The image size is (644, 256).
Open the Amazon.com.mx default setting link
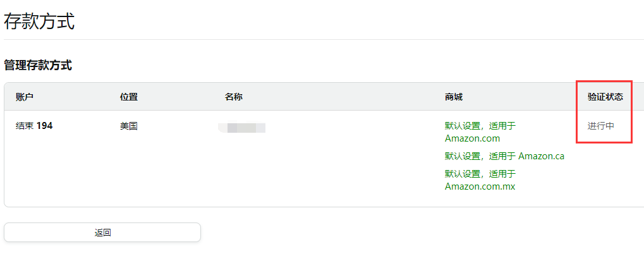pyautogui.click(x=480, y=180)
